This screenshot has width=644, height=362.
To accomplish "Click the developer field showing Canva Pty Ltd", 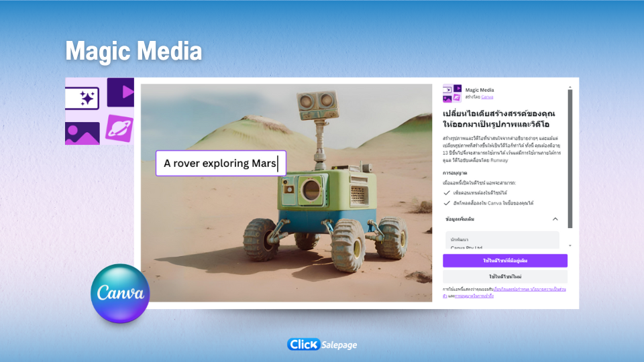I will [x=502, y=241].
